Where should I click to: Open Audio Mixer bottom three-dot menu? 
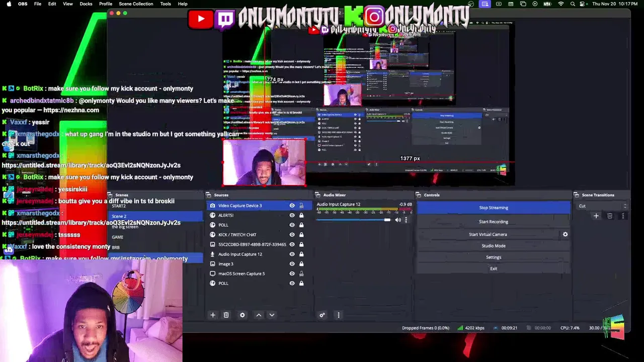[338, 315]
